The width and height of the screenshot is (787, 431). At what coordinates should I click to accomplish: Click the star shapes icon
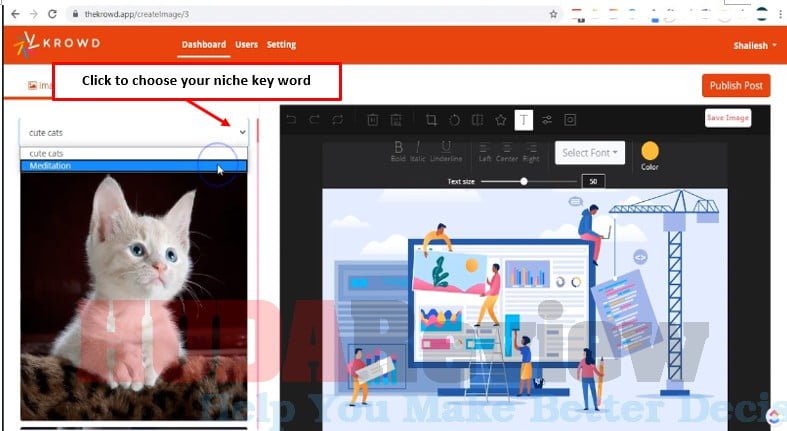[x=500, y=120]
